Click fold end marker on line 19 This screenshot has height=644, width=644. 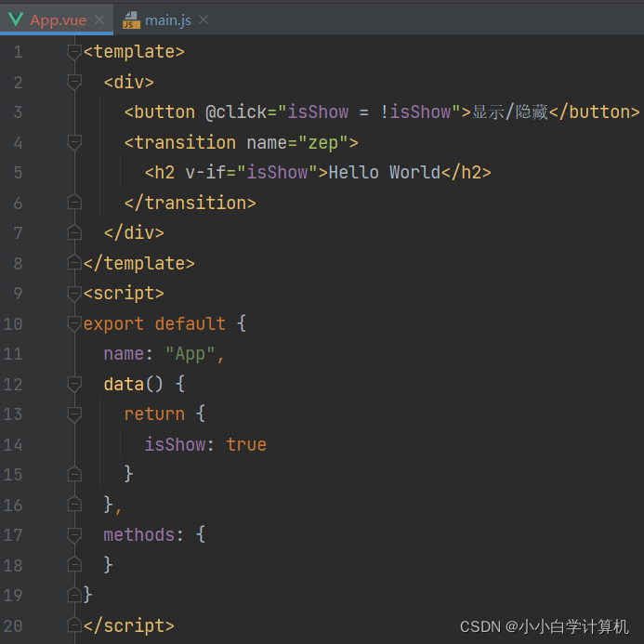point(74,595)
